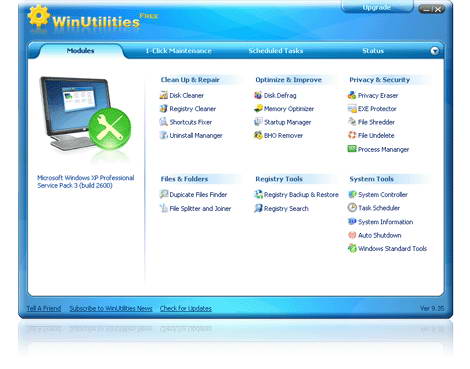This screenshot has height=369, width=470.
Task: Click the Registry Cleaner icon
Action: coord(163,108)
